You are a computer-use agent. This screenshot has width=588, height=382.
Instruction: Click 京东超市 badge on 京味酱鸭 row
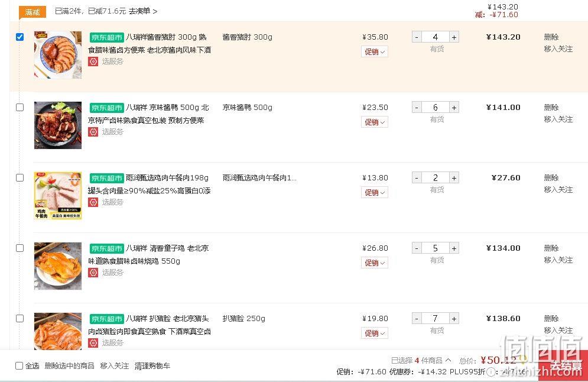(106, 108)
